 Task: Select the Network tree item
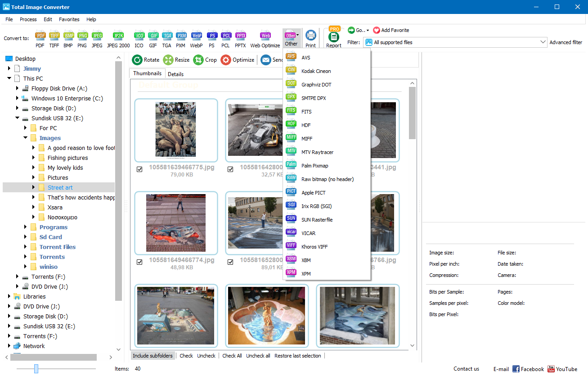pyautogui.click(x=34, y=346)
